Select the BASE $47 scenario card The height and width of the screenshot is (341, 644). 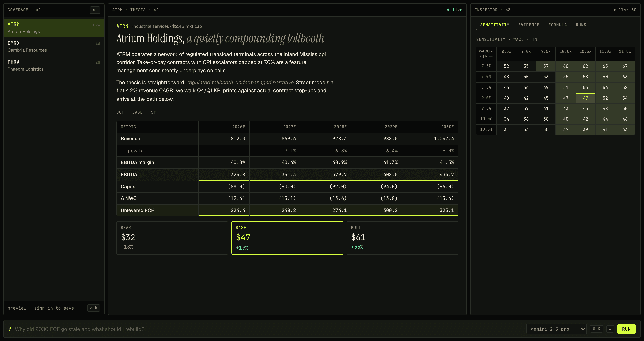click(x=287, y=238)
